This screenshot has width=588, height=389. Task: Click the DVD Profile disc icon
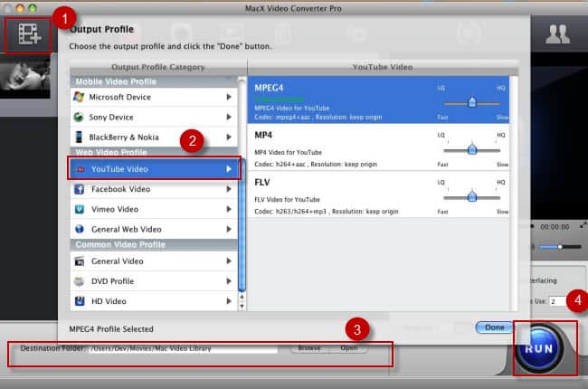coord(79,281)
